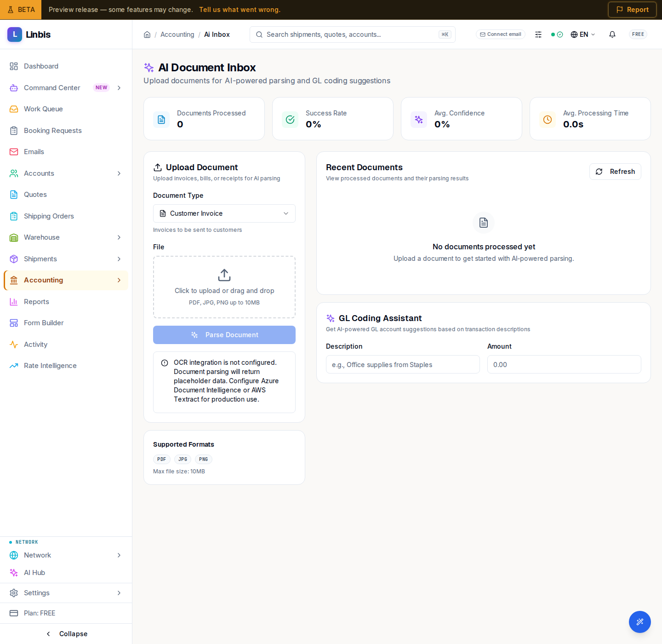Click the Plan: FREE card icon
Screen dimensions: 662x644
pyautogui.click(x=14, y=613)
